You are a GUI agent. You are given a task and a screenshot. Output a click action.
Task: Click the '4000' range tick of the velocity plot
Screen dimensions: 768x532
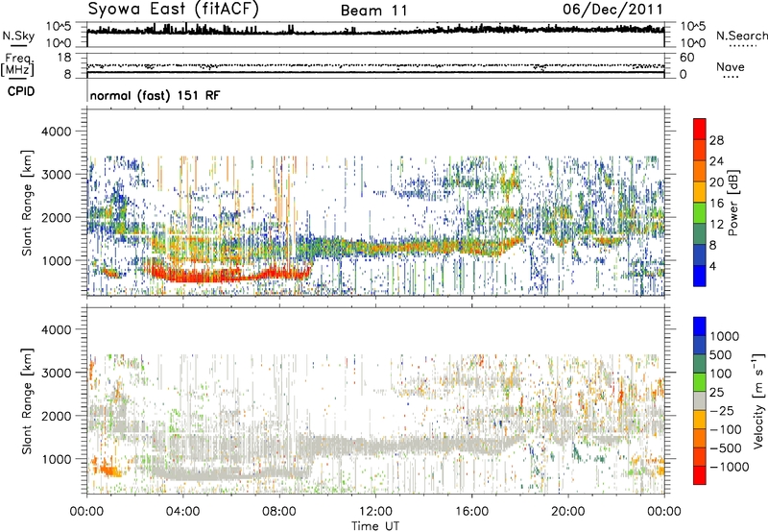point(56,329)
